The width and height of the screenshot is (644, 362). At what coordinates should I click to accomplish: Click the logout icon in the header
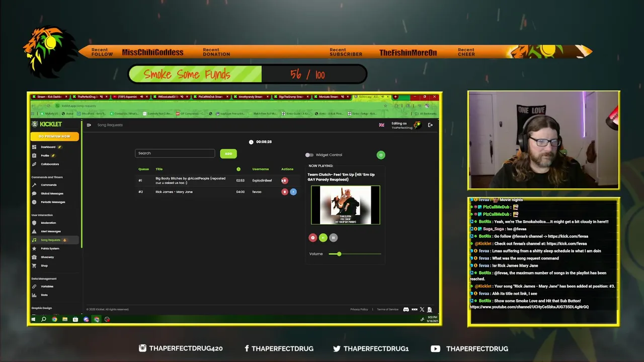[x=430, y=125]
